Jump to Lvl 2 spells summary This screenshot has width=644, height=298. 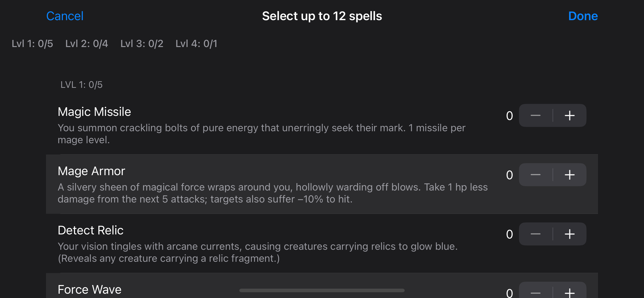[x=86, y=44]
